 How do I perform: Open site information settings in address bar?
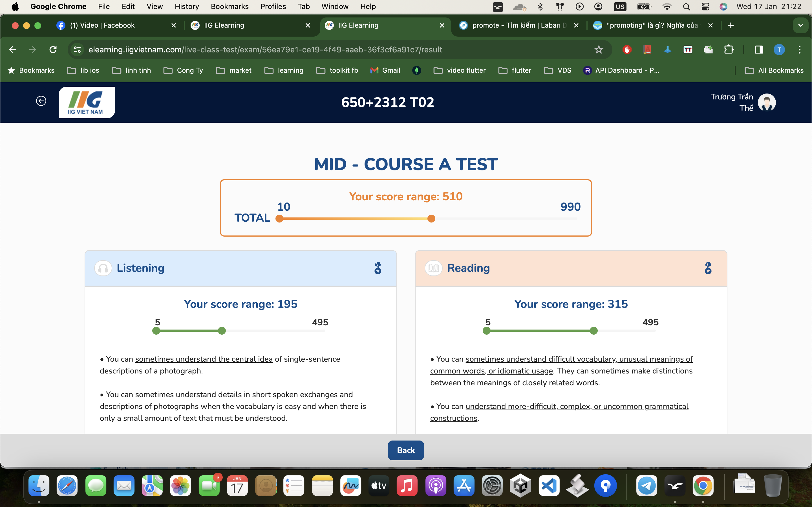(x=77, y=50)
